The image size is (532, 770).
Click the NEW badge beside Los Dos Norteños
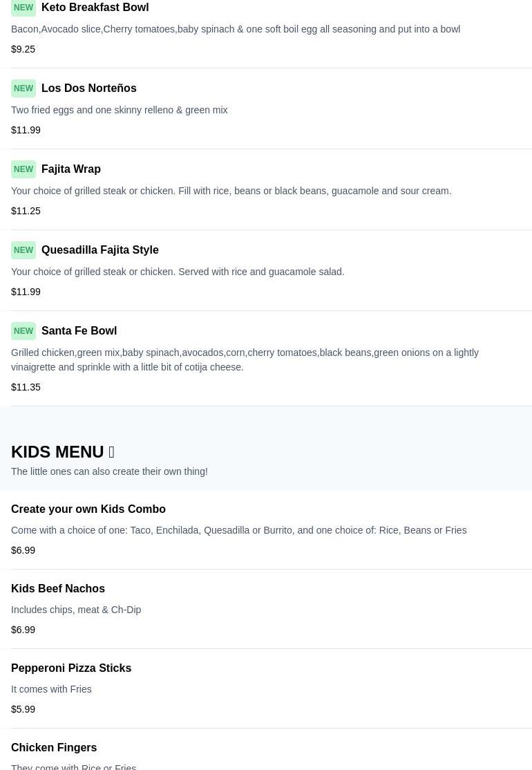pyautogui.click(x=23, y=88)
